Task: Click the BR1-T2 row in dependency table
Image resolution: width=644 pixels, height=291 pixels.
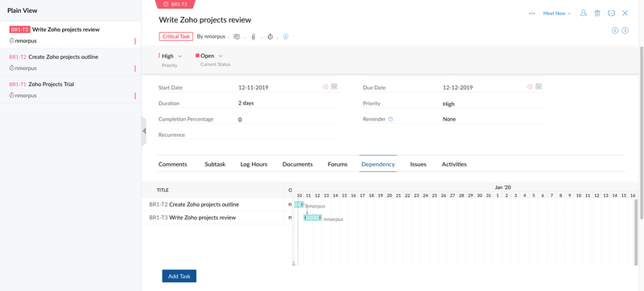Action: click(x=217, y=204)
